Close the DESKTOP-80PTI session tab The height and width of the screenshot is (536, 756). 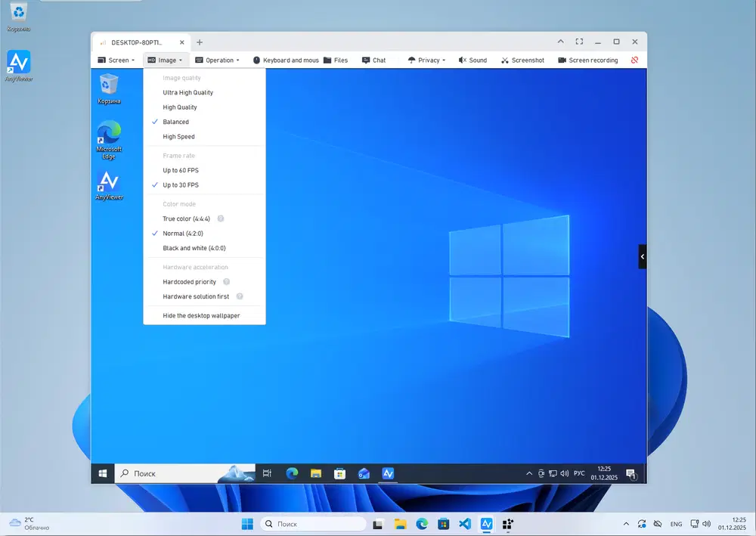tap(181, 42)
